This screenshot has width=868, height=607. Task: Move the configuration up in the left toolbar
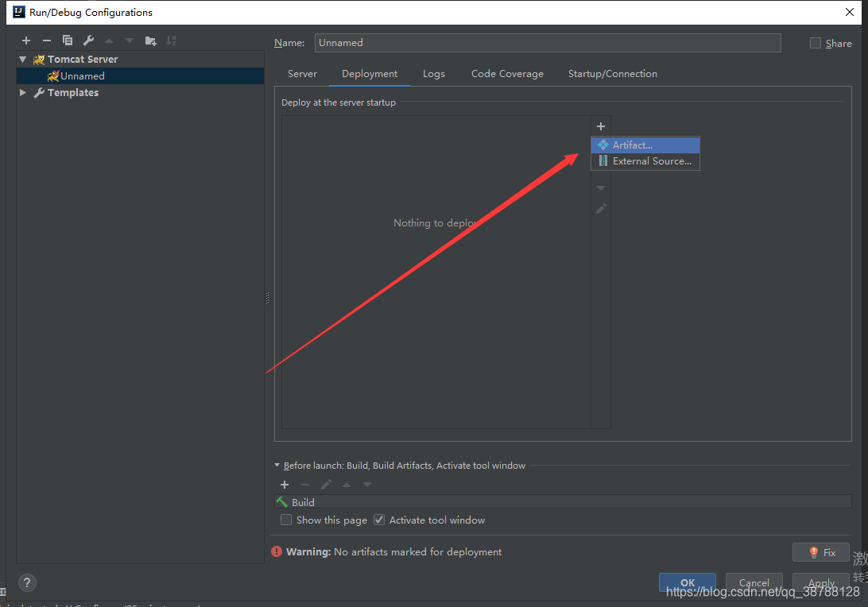[x=109, y=41]
